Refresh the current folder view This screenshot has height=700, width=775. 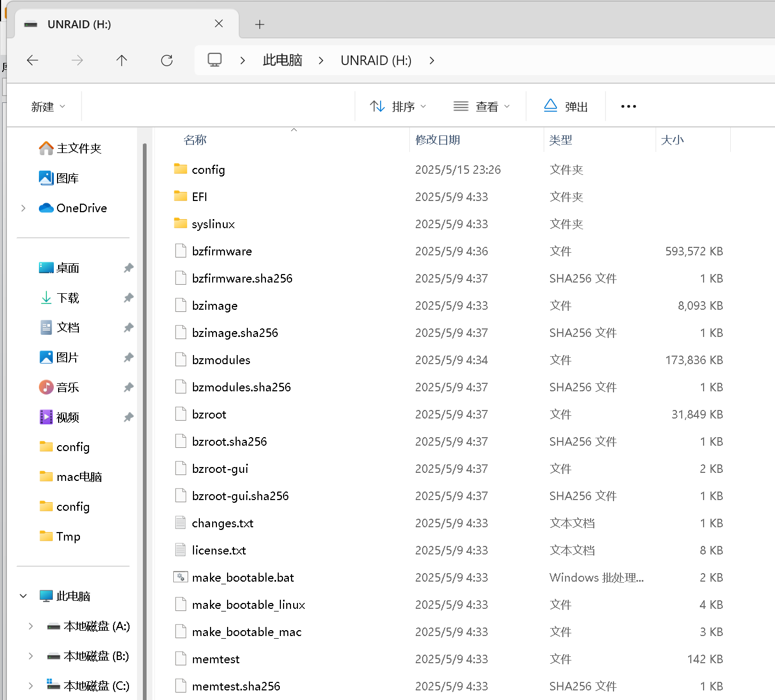coord(167,61)
